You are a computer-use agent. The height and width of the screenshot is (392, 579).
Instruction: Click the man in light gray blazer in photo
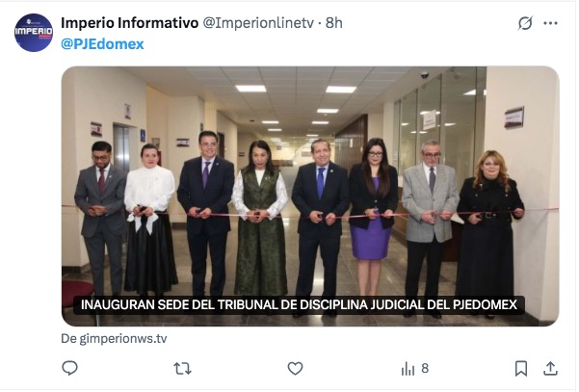430,222
